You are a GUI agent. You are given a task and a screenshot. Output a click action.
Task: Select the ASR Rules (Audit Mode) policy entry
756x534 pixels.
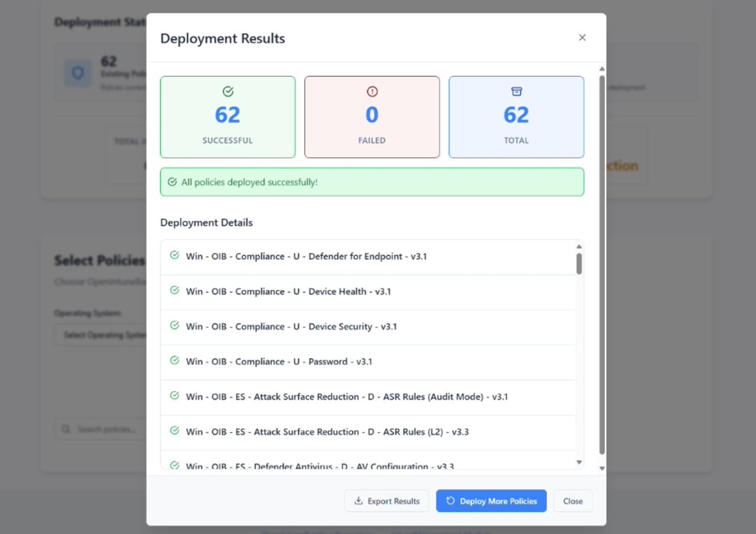[346, 397]
